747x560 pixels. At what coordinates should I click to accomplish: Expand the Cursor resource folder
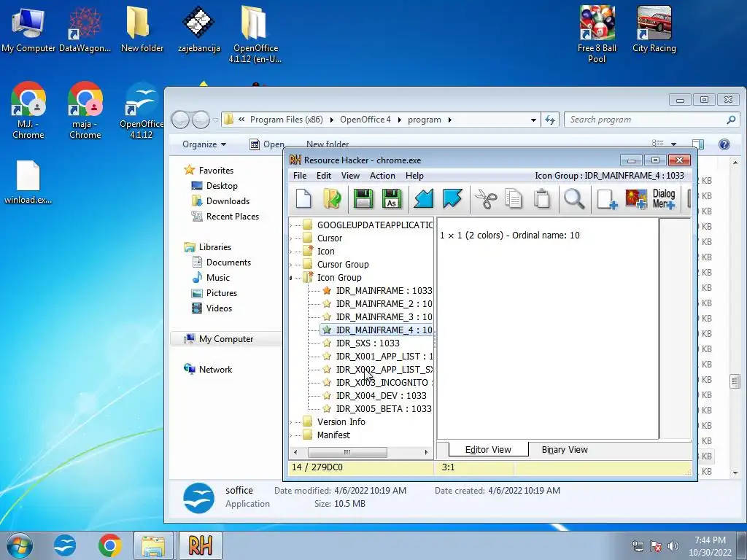click(291, 238)
